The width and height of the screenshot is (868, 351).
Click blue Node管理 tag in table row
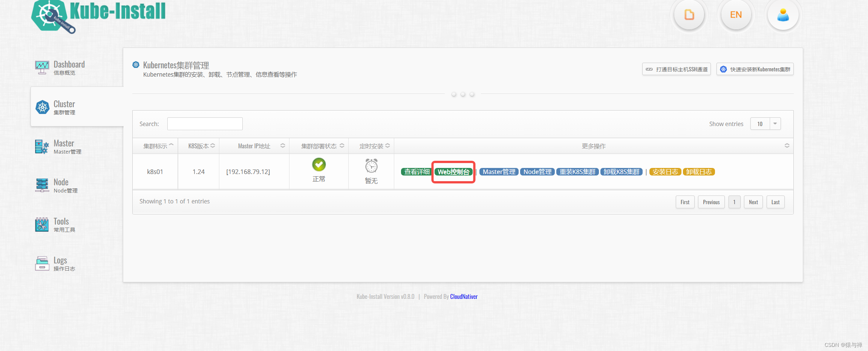(537, 172)
